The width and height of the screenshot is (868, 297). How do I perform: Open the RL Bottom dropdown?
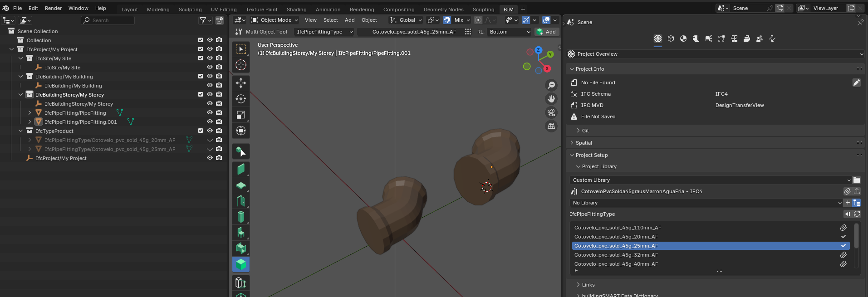point(509,32)
